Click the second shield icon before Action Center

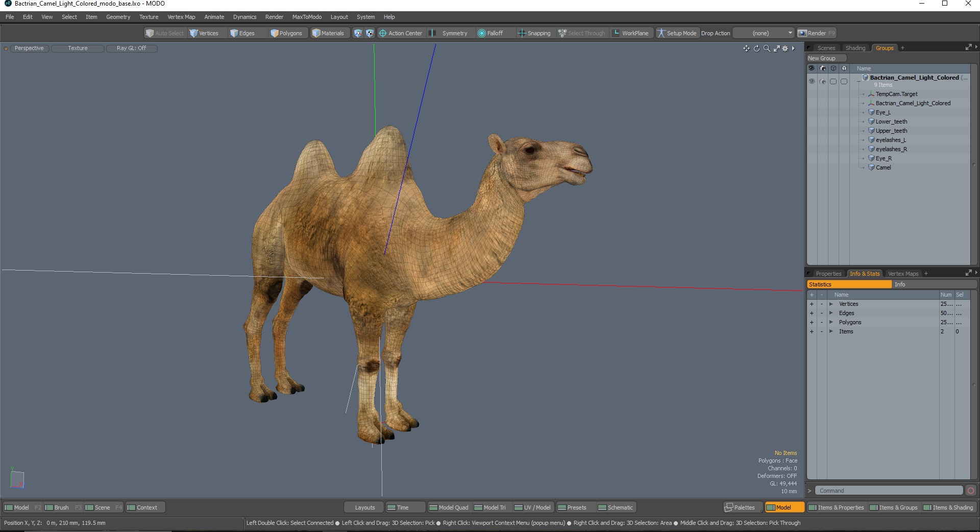pyautogui.click(x=370, y=33)
